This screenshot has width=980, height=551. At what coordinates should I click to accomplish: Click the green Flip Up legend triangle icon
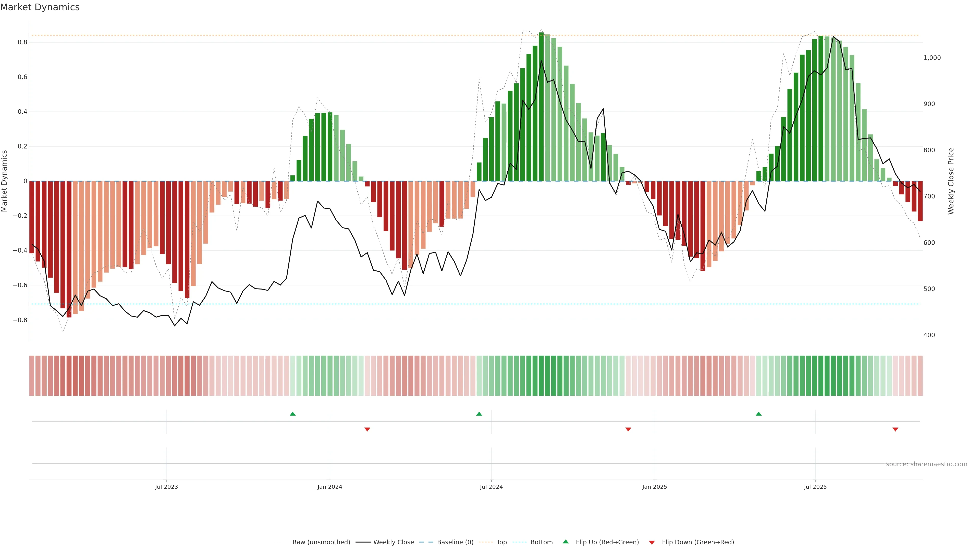tap(566, 542)
